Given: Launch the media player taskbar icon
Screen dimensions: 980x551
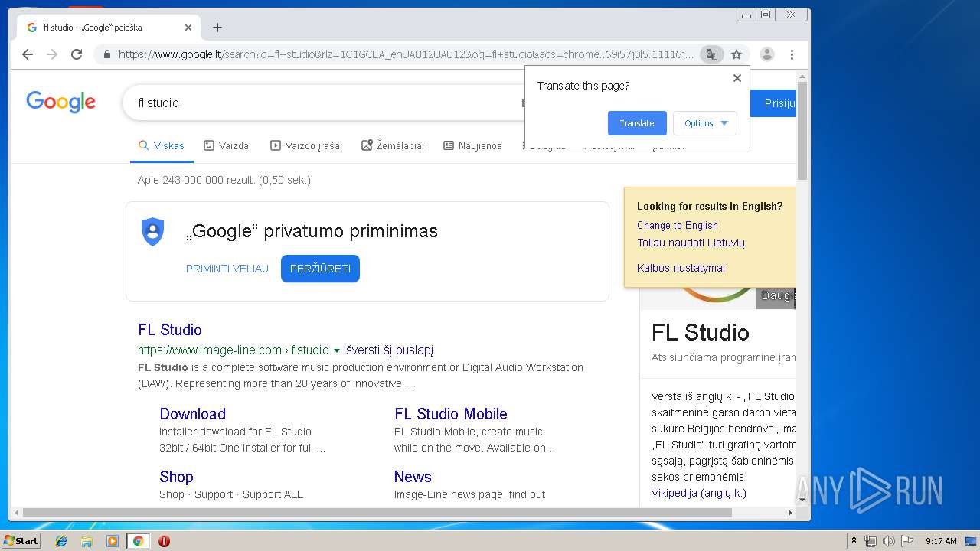Looking at the screenshot, I should 113,541.
